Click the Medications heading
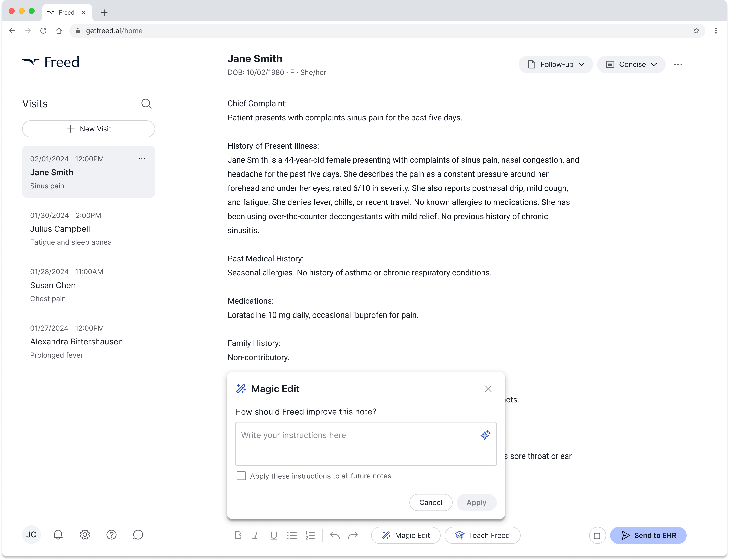This screenshot has width=729, height=560. (250, 301)
